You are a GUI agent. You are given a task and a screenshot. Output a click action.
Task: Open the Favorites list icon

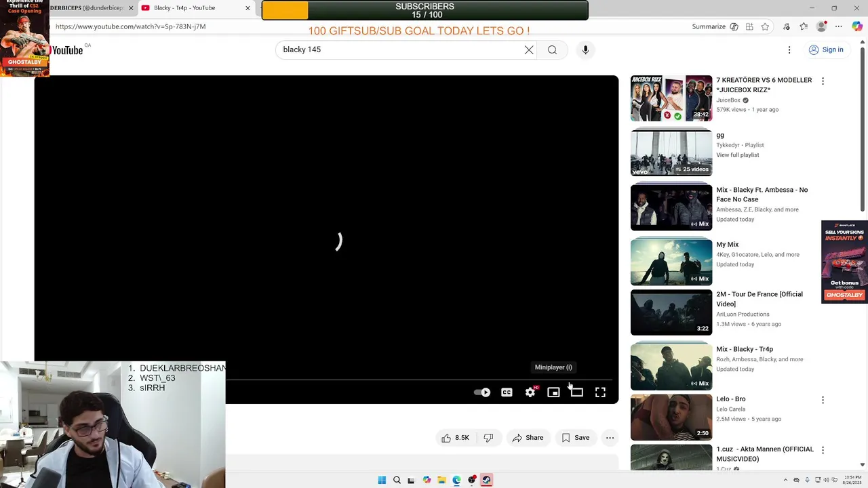pyautogui.click(x=804, y=26)
